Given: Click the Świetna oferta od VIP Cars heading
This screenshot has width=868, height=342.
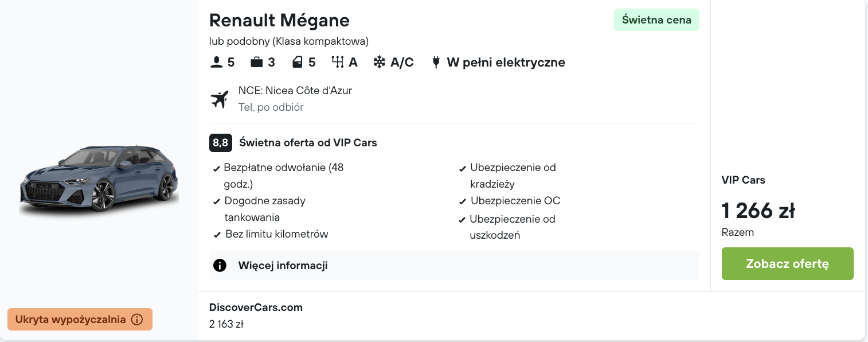Looking at the screenshot, I should [308, 142].
